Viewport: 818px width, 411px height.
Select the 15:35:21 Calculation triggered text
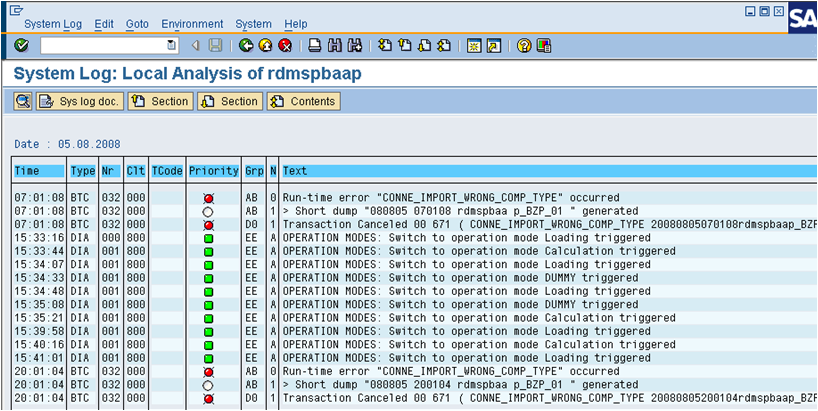[x=479, y=318]
